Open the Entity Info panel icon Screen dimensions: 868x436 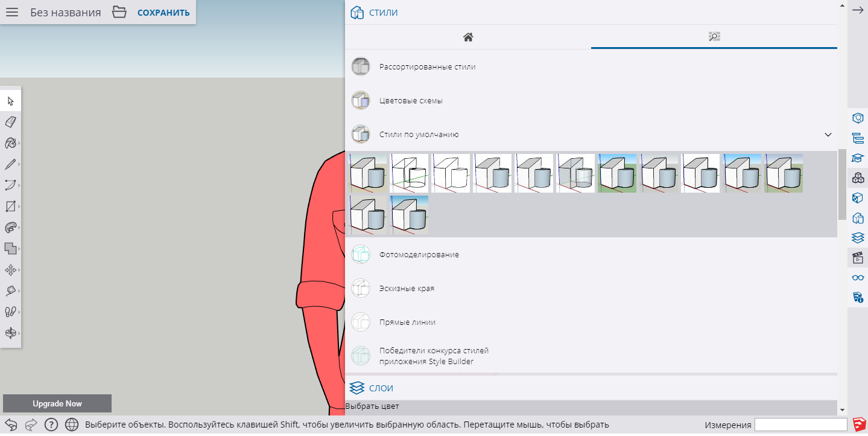pyautogui.click(x=858, y=117)
